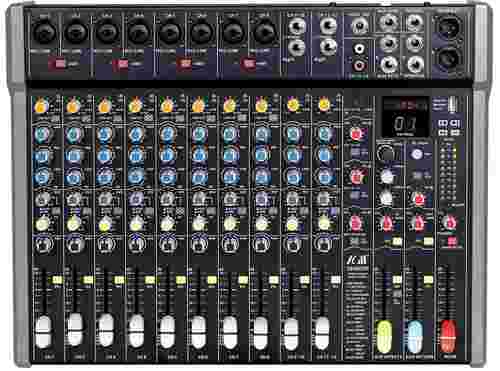Click the channel 1 white fader
This screenshot has width=500, height=371.
tap(44, 332)
